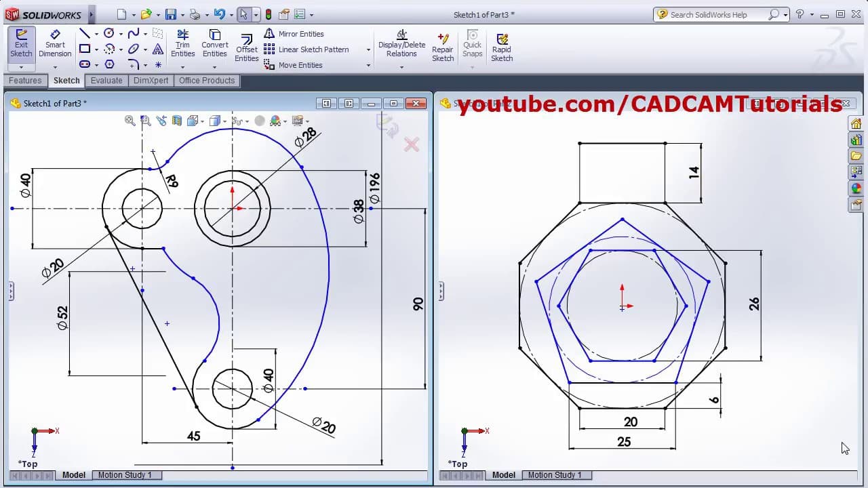This screenshot has height=488, width=868.
Task: Click Zoom to Fit in view toolbar
Action: [x=130, y=121]
